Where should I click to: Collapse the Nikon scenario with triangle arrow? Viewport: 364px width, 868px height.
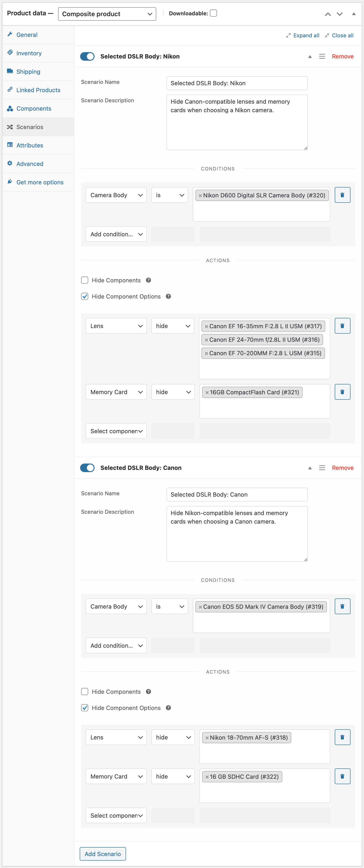point(310,57)
